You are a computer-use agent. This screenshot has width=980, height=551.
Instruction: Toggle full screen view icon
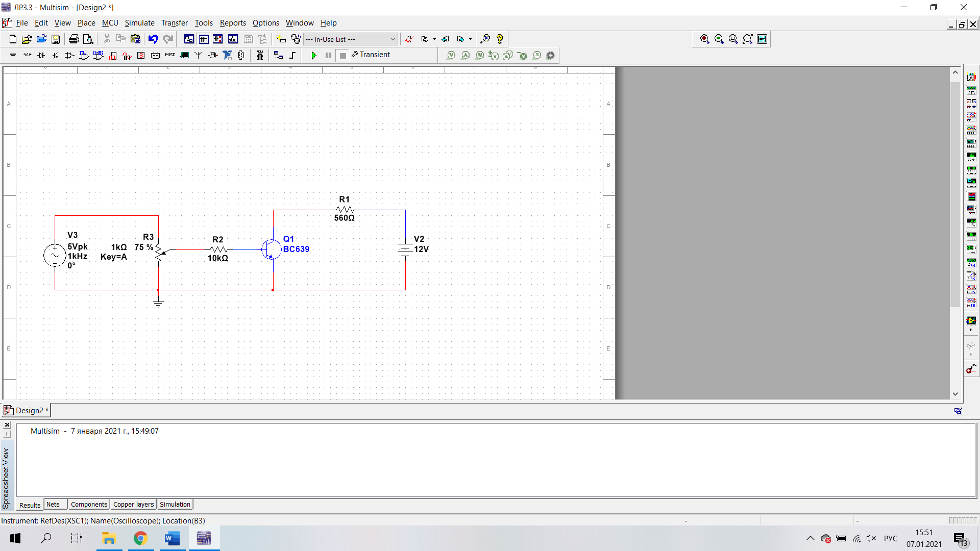pos(762,39)
